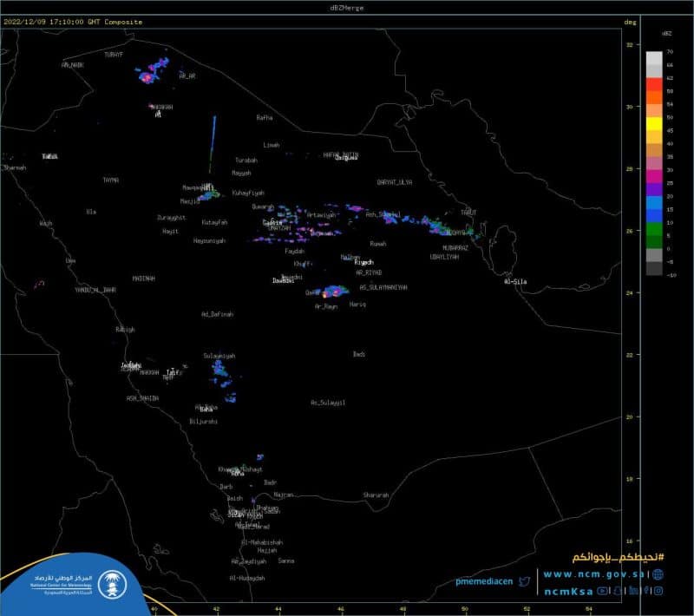694x616 pixels.
Task: Click the YouTube icon beside ncmKsa
Action: click(602, 591)
